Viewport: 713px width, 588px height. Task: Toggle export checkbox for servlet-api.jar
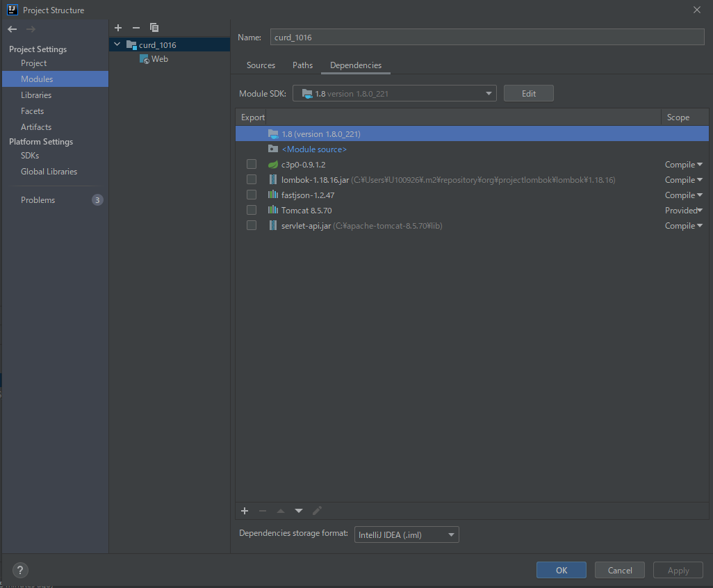tap(252, 226)
